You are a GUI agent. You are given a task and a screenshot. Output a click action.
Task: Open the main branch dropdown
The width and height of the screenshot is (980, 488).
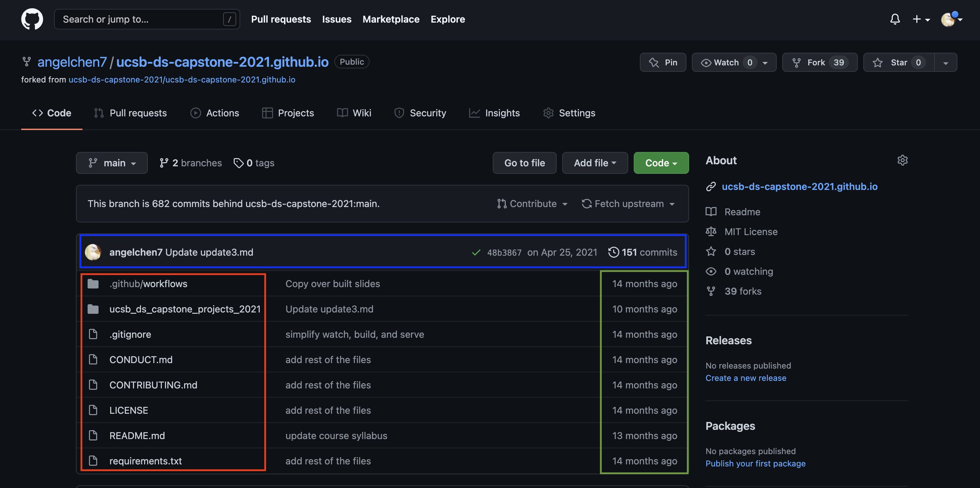click(112, 163)
